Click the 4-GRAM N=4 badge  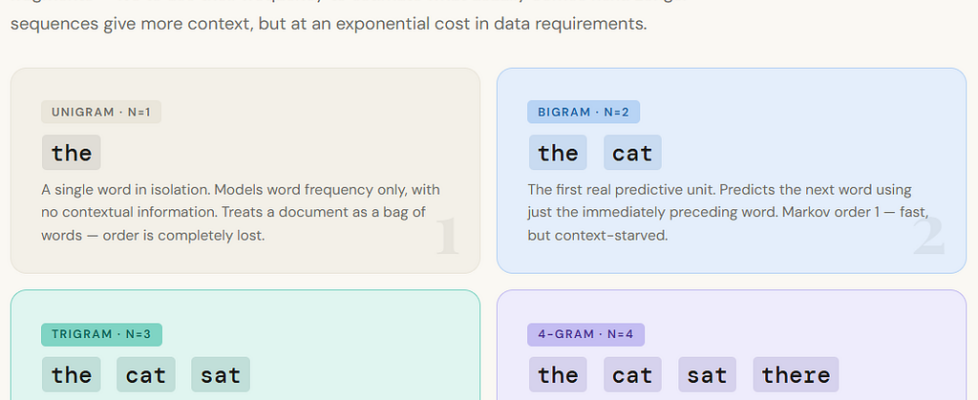click(586, 335)
